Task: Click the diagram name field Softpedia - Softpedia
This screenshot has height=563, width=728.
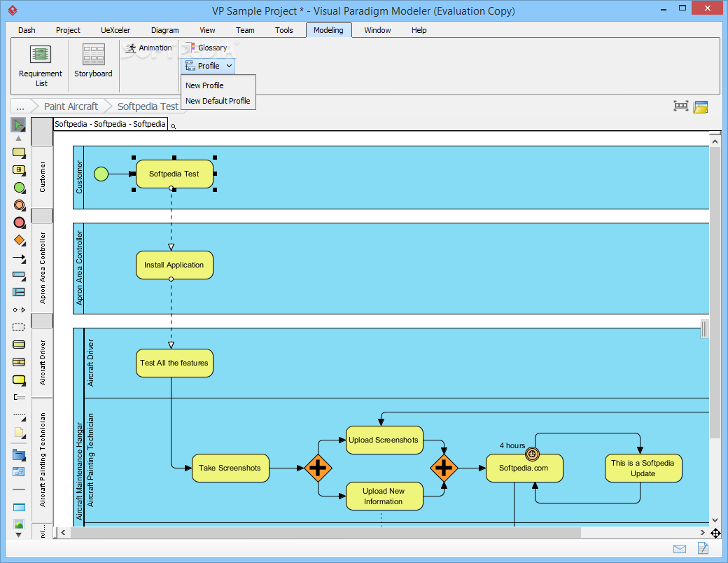Action: click(x=111, y=124)
